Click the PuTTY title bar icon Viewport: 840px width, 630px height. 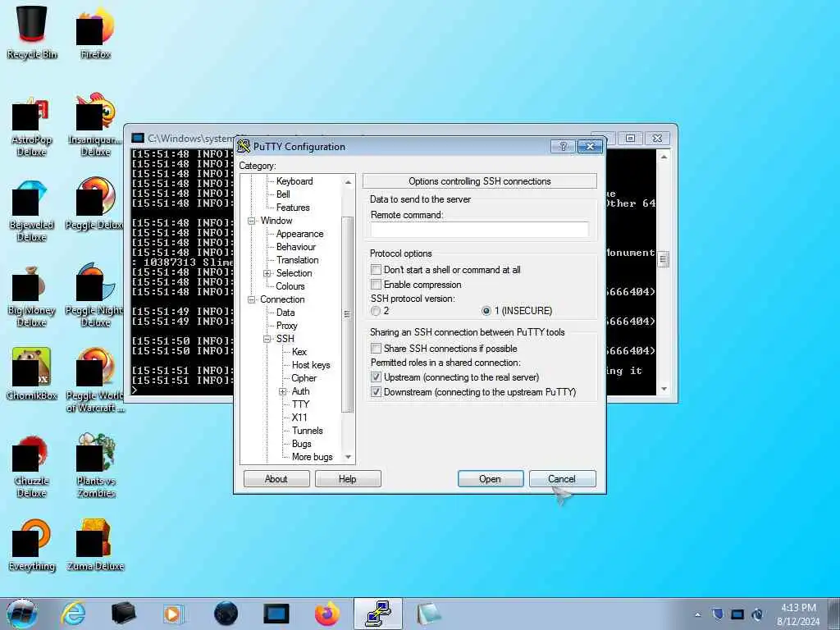(x=244, y=146)
